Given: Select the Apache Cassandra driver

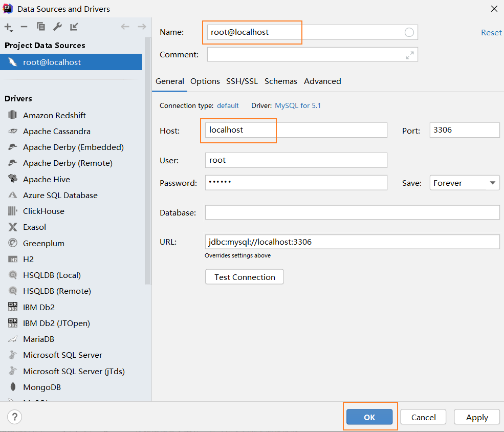Looking at the screenshot, I should pos(57,131).
